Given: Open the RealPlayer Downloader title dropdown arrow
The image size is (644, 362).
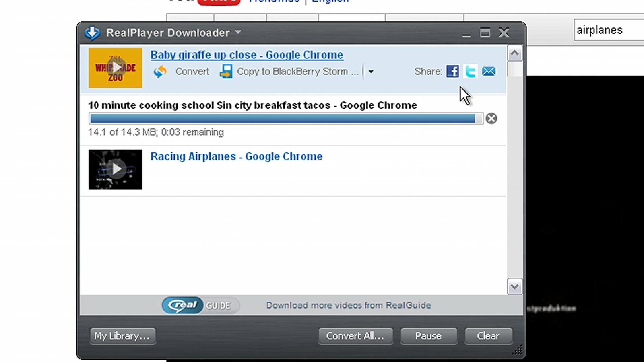Looking at the screenshot, I should [238, 32].
